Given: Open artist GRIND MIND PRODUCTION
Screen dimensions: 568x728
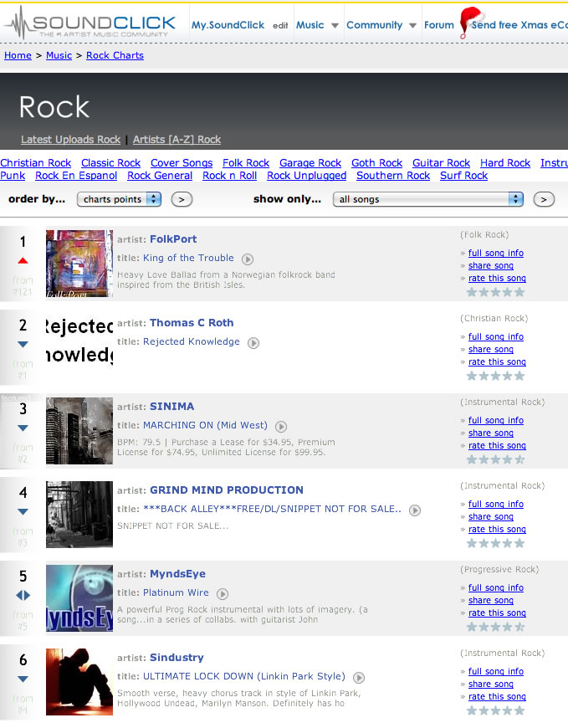Looking at the screenshot, I should coord(227,490).
